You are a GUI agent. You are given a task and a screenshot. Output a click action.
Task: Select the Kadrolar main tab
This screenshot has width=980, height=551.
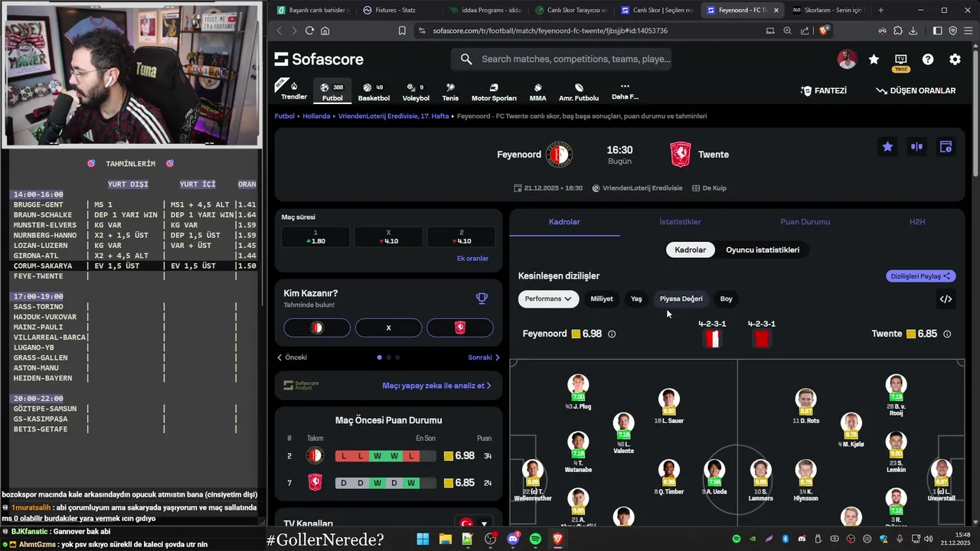[564, 222]
